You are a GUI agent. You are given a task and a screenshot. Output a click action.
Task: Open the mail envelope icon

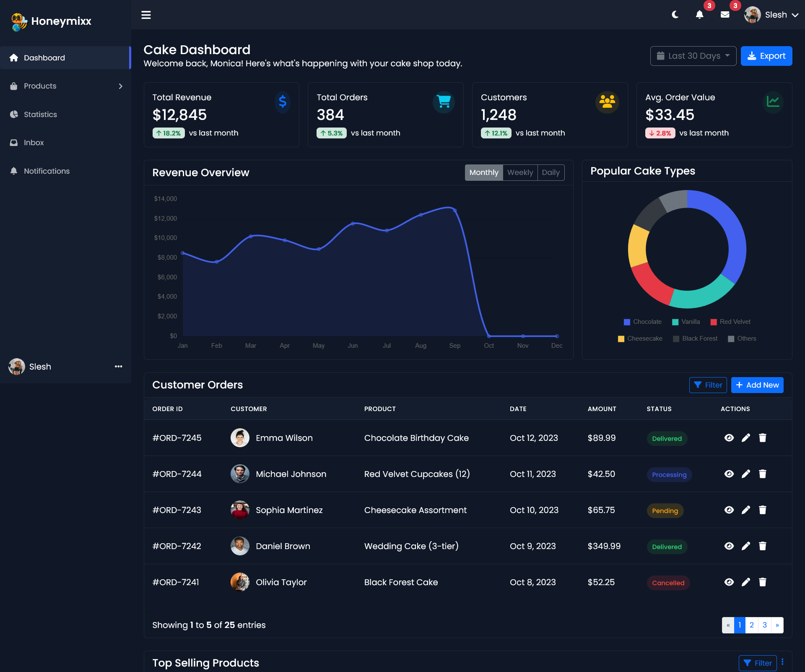coord(725,15)
